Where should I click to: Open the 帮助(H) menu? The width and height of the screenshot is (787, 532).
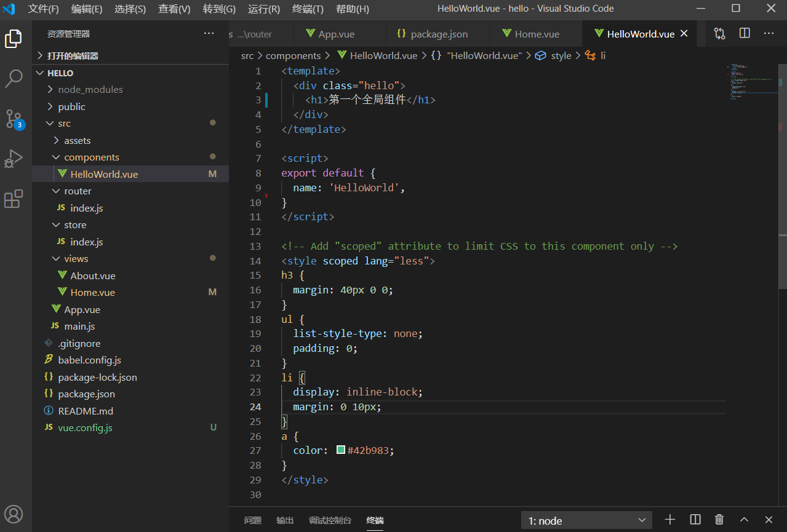353,9
